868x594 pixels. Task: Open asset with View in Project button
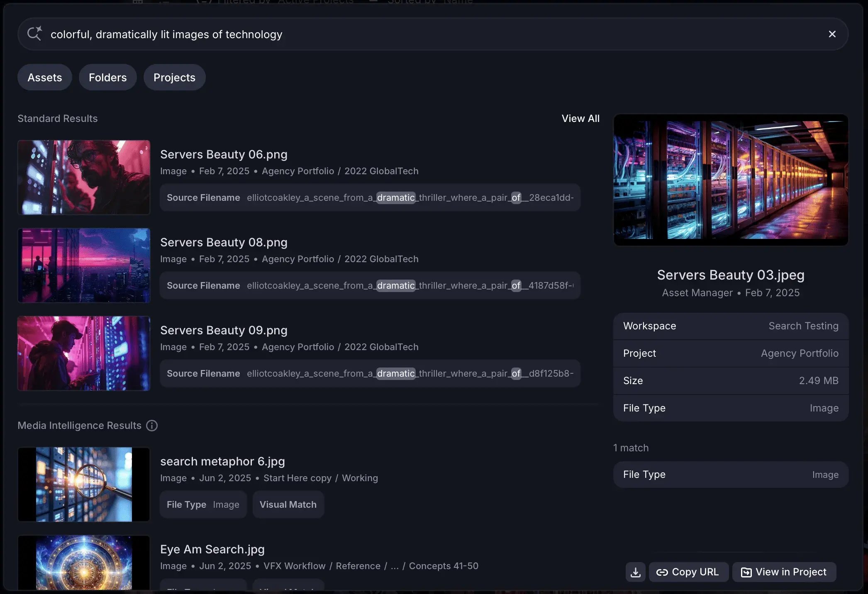[x=784, y=572]
